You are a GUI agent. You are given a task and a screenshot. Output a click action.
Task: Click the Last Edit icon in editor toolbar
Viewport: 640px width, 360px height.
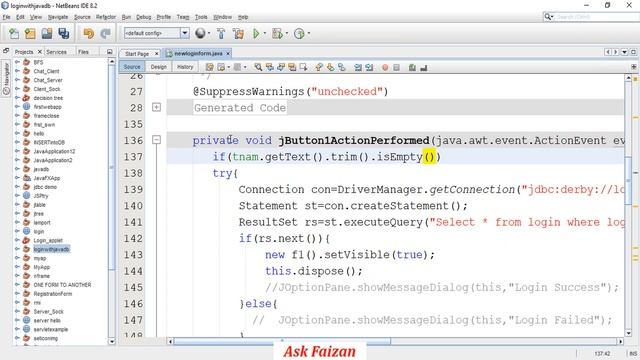[209, 67]
